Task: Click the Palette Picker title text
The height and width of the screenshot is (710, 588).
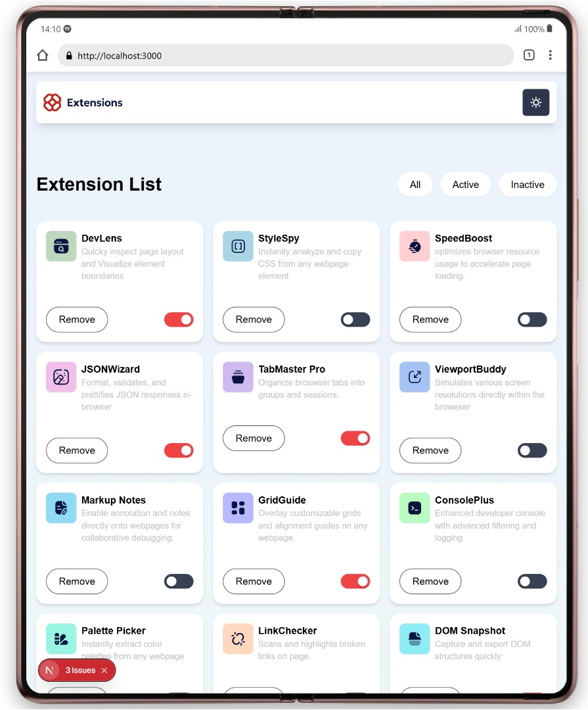Action: click(x=114, y=630)
